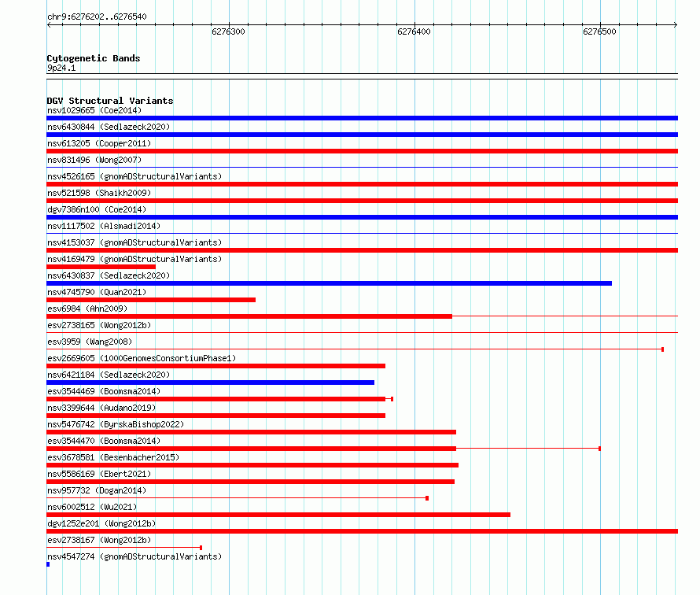Click esv2738167 (Wong2012b) label
Screen dimensions: 700x595
tap(99, 540)
